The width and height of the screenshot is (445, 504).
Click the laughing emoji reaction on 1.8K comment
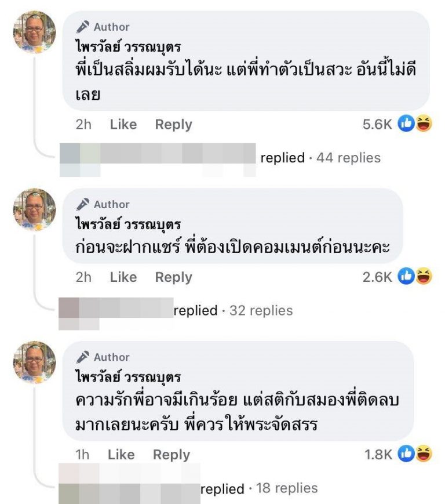point(424,454)
